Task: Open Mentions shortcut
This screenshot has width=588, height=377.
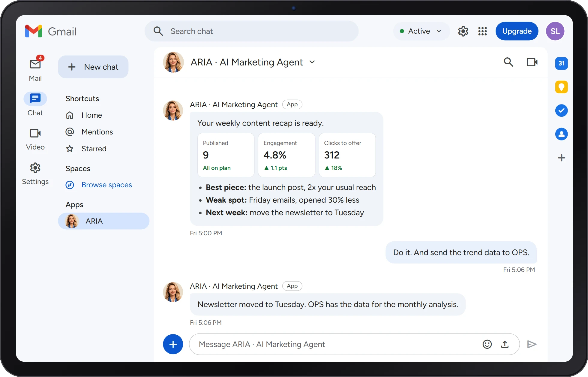Action: point(97,132)
